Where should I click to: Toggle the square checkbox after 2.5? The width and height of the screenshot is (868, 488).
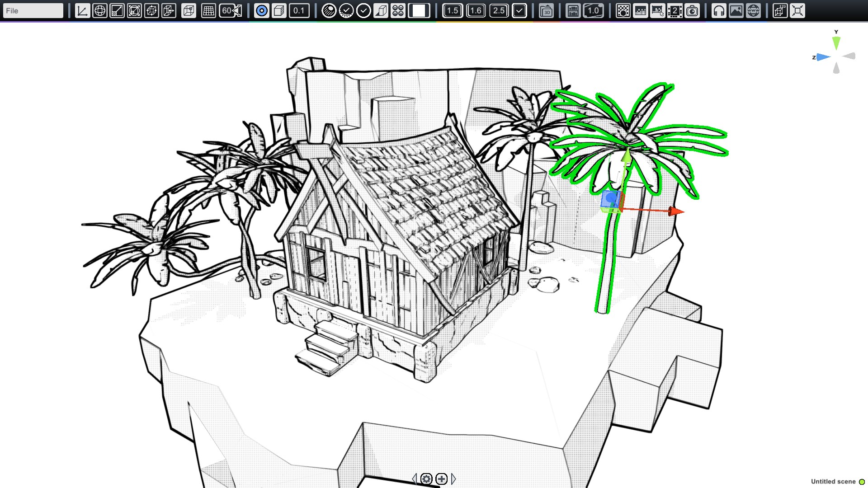(x=519, y=11)
